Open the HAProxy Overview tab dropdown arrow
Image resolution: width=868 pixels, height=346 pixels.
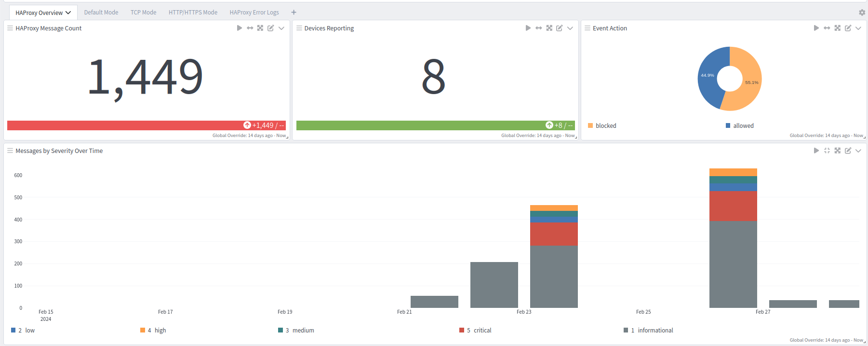pyautogui.click(x=68, y=13)
